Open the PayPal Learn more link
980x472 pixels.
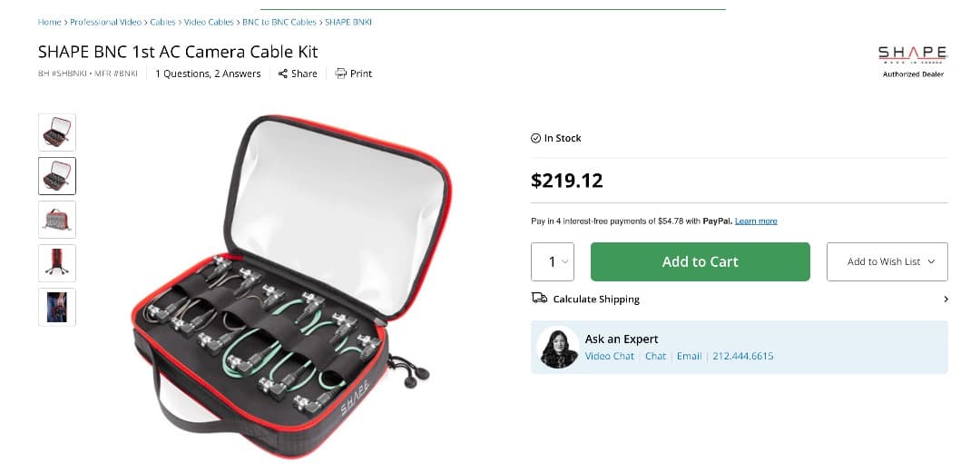[x=756, y=221]
